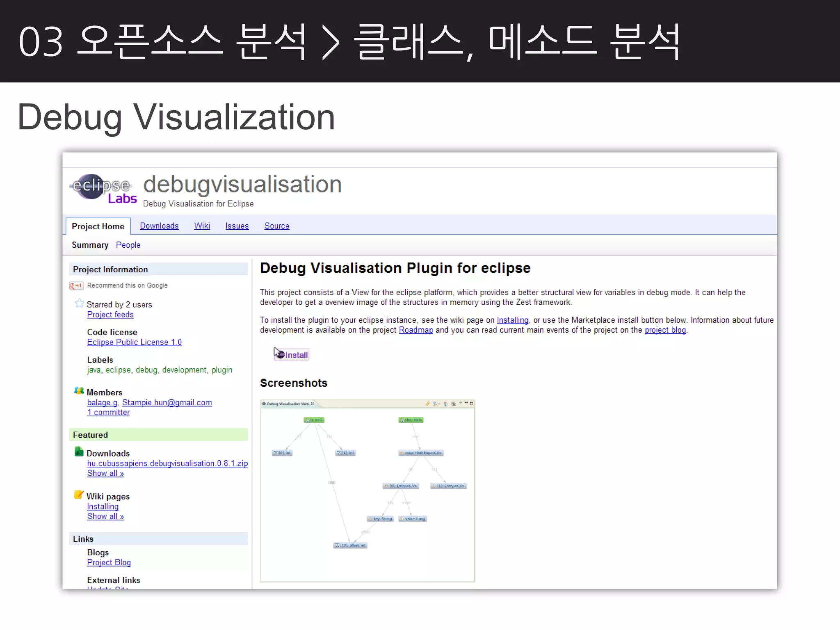
Task: Click the debugvisualisation project title
Action: click(x=242, y=184)
